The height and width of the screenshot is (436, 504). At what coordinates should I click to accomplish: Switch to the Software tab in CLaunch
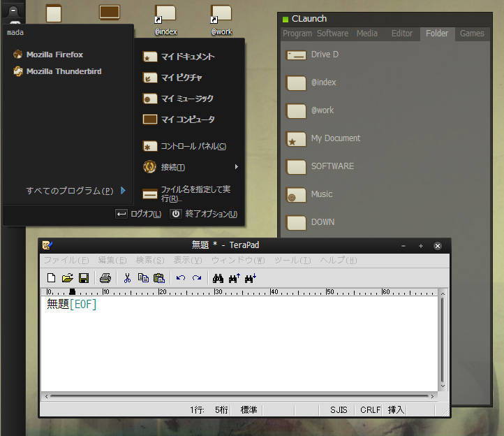pos(333,34)
